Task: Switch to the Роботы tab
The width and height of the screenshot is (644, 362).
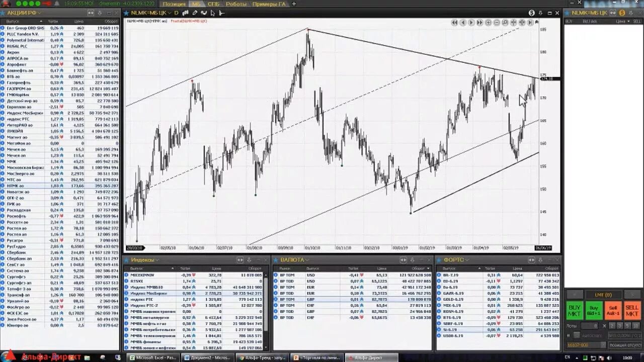Action: click(236, 4)
